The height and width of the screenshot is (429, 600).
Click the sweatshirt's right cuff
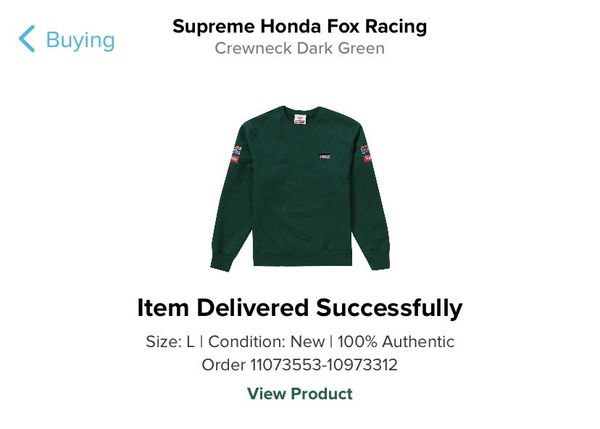point(380,262)
